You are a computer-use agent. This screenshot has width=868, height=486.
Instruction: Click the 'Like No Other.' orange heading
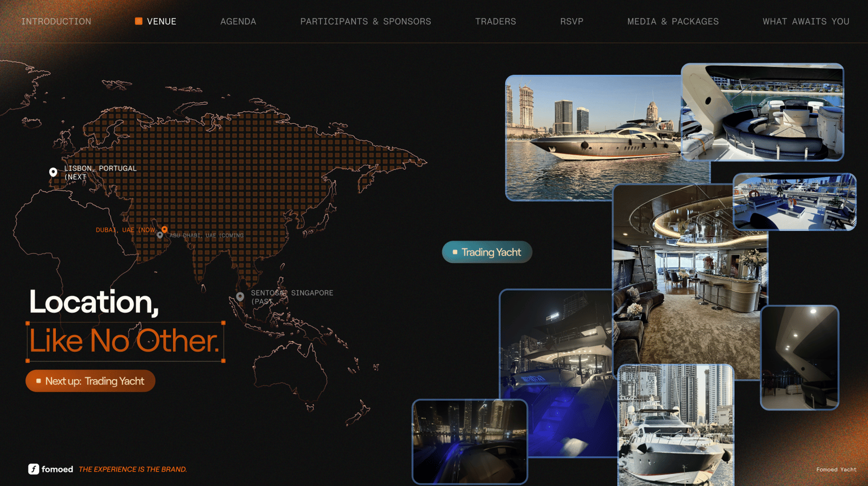point(125,341)
